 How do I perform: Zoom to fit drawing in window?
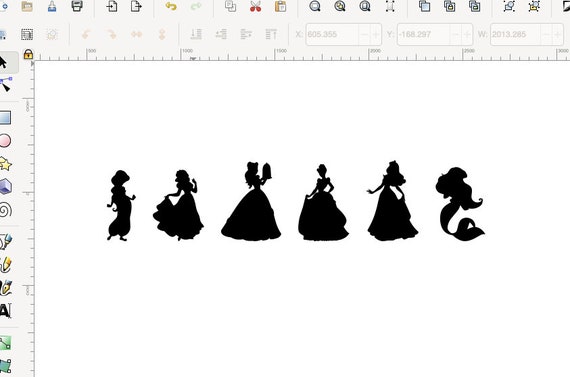(x=340, y=6)
